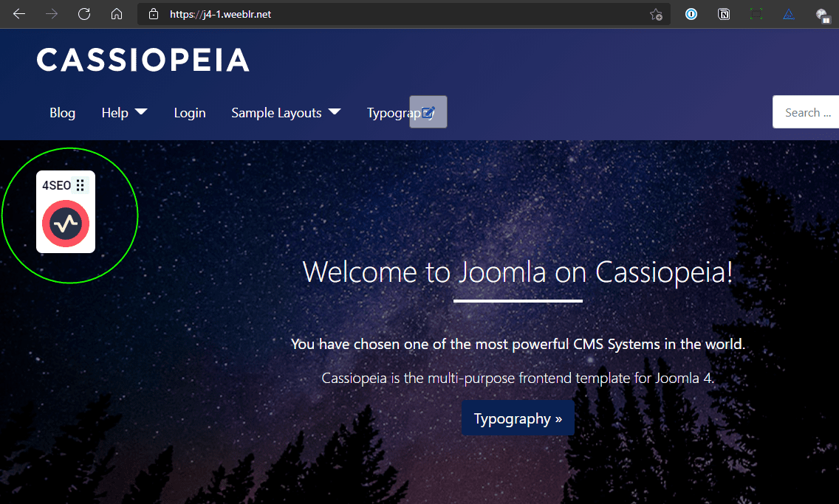The height and width of the screenshot is (504, 839).
Task: Expand the Help dropdown arrow
Action: (x=141, y=111)
